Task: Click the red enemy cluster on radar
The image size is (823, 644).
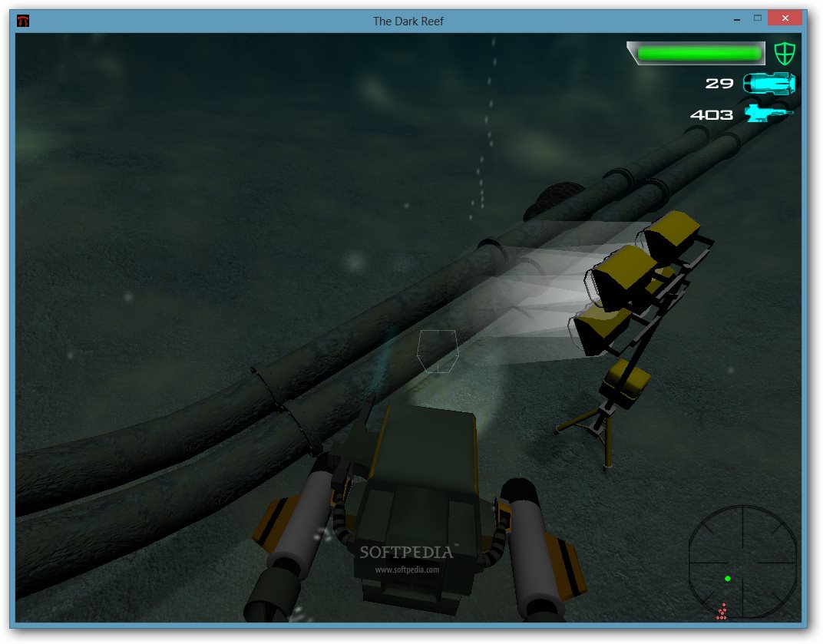Action: (x=722, y=612)
